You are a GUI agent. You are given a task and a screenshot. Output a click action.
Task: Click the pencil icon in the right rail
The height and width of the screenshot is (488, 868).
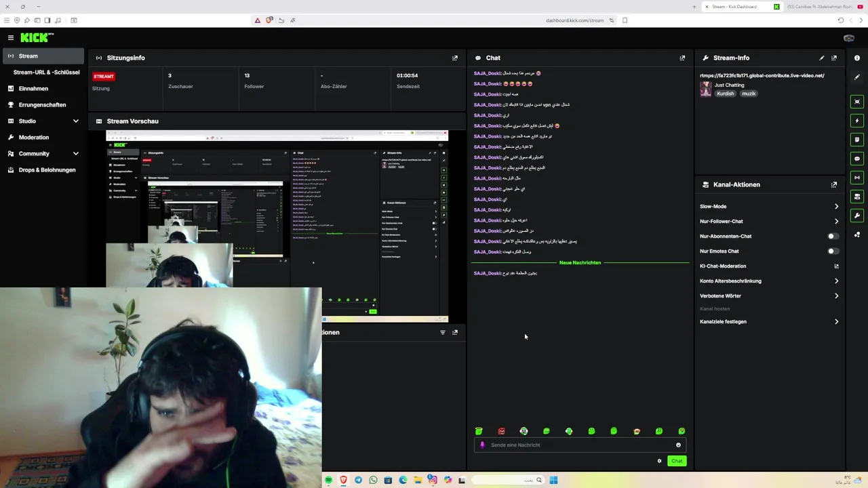tap(857, 77)
